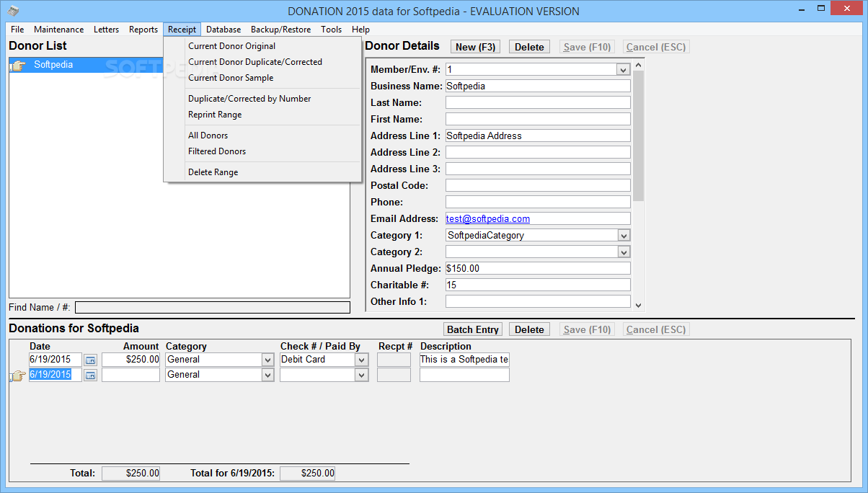
Task: Open test@softpedia.com email link
Action: [488, 219]
